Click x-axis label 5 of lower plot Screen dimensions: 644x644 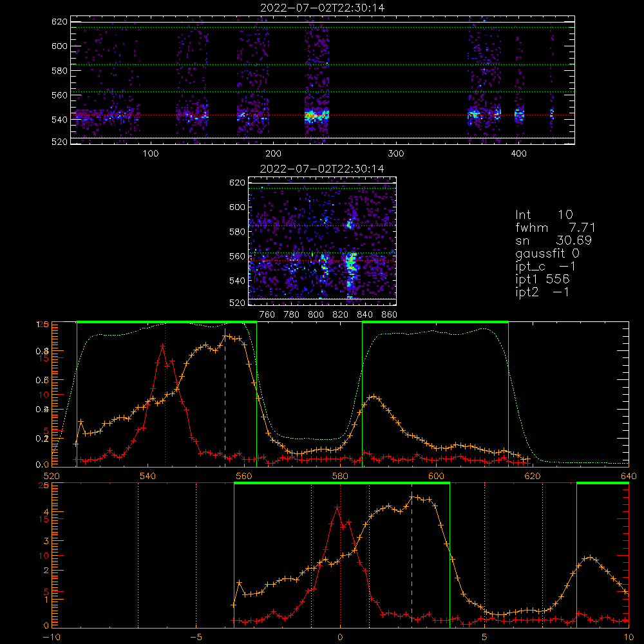click(x=485, y=638)
